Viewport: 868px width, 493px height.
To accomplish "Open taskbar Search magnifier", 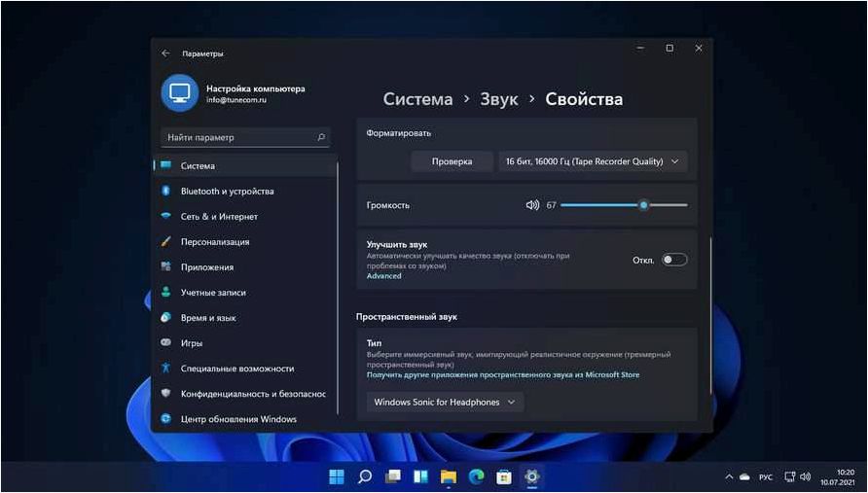I will click(365, 476).
